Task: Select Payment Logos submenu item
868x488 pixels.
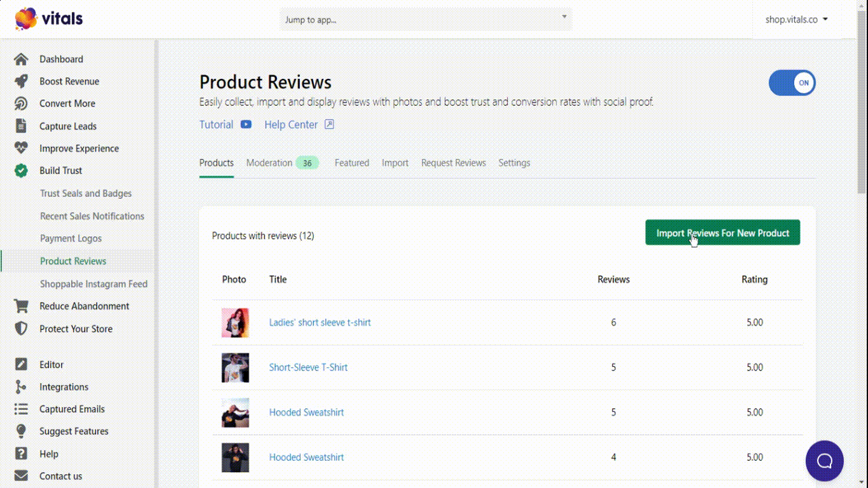Action: (71, 238)
